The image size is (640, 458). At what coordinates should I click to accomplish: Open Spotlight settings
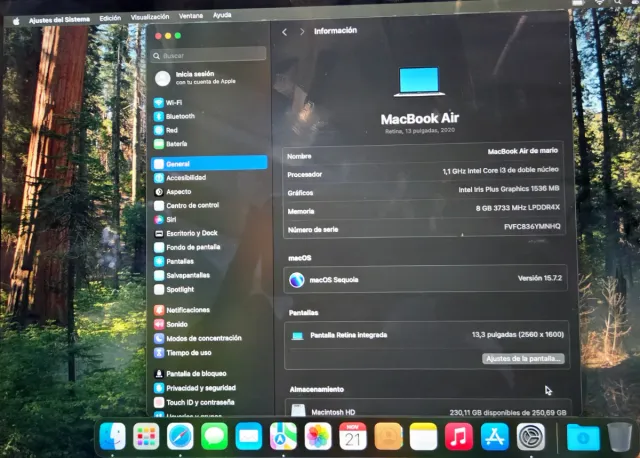(174, 289)
